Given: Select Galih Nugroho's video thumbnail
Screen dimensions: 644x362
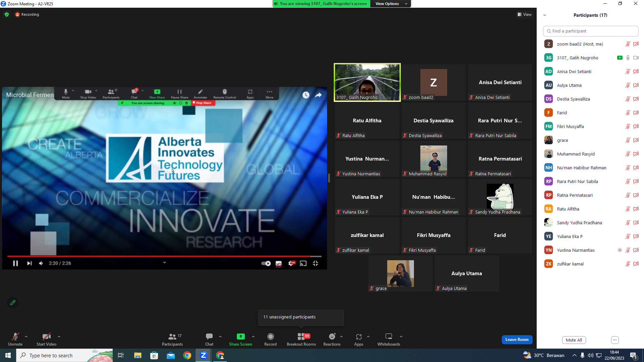Looking at the screenshot, I should click(x=367, y=82).
